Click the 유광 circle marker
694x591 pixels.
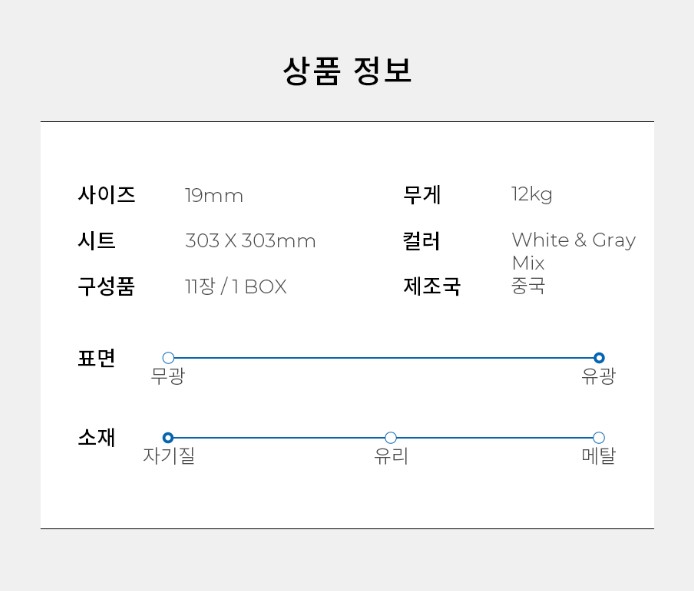(x=599, y=358)
